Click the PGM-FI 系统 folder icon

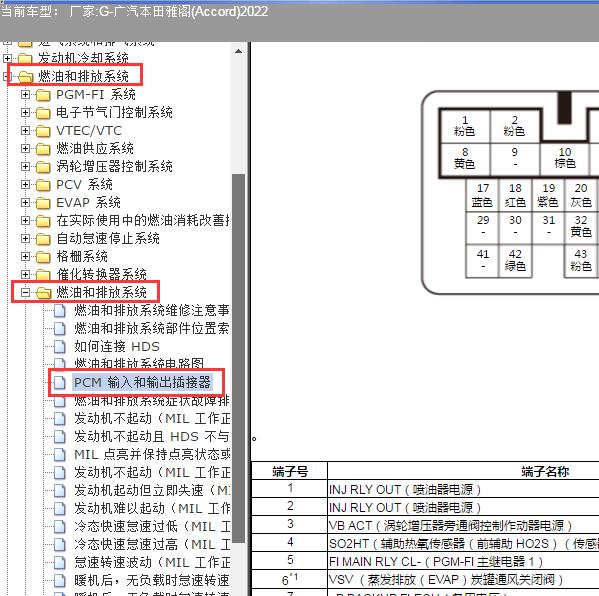pos(43,95)
